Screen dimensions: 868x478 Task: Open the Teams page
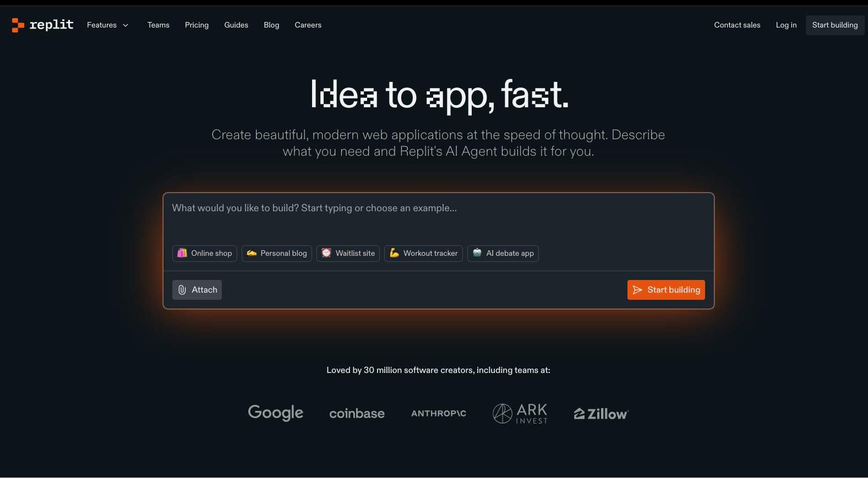click(159, 25)
